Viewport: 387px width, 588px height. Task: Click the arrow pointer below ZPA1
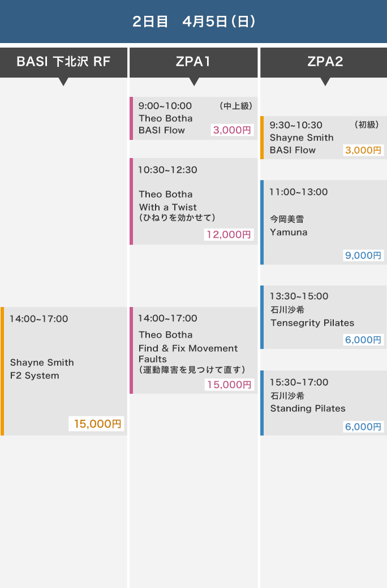coord(194,82)
